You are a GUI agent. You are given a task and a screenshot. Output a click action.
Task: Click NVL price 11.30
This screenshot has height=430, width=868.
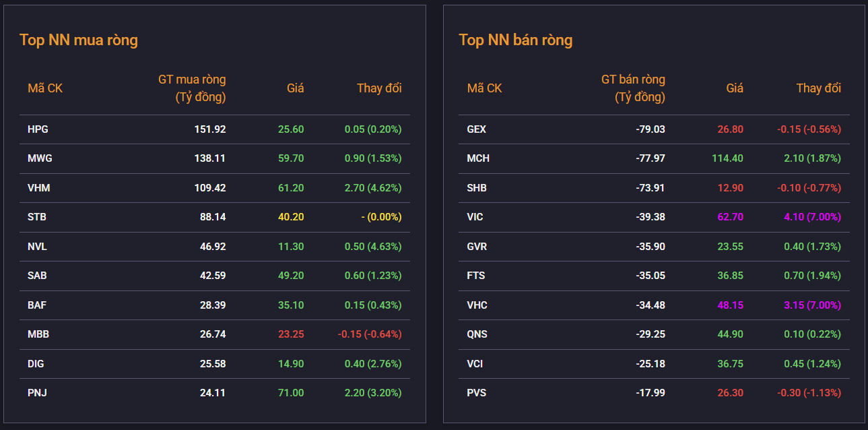pos(291,247)
